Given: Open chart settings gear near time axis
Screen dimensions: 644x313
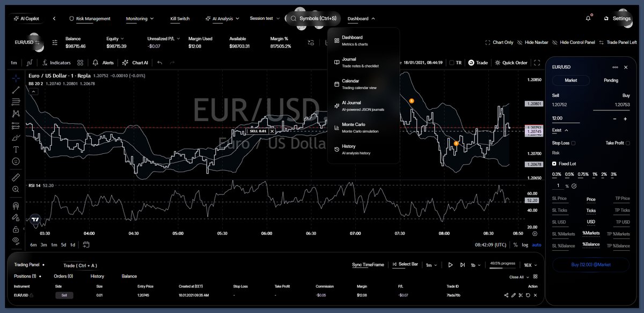Looking at the screenshot, I should 535,234.
